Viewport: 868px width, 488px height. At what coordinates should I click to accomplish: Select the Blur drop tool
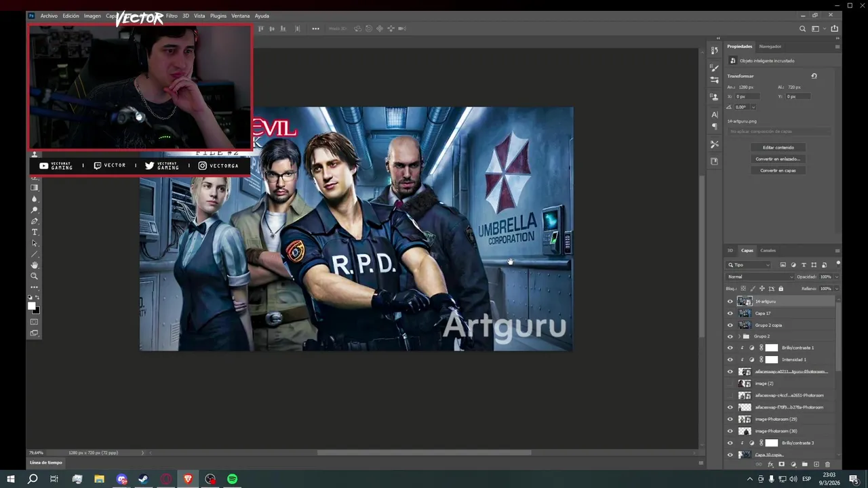click(35, 199)
